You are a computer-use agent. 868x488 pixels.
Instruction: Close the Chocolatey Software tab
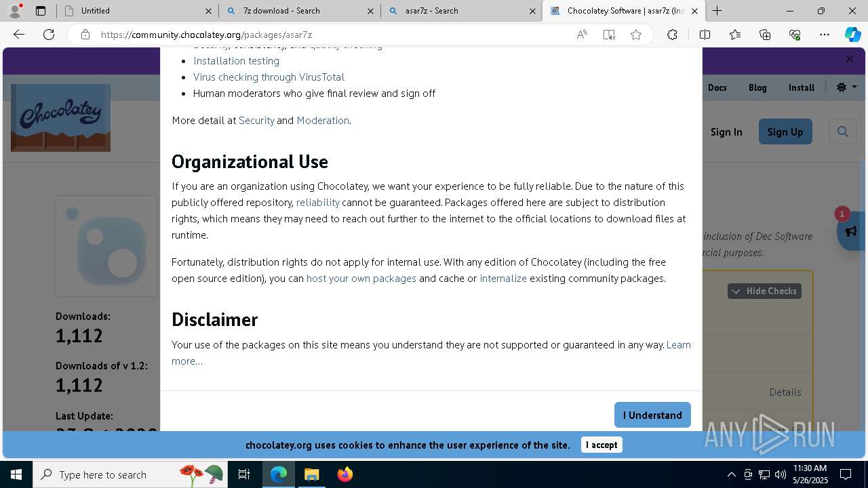coord(694,11)
